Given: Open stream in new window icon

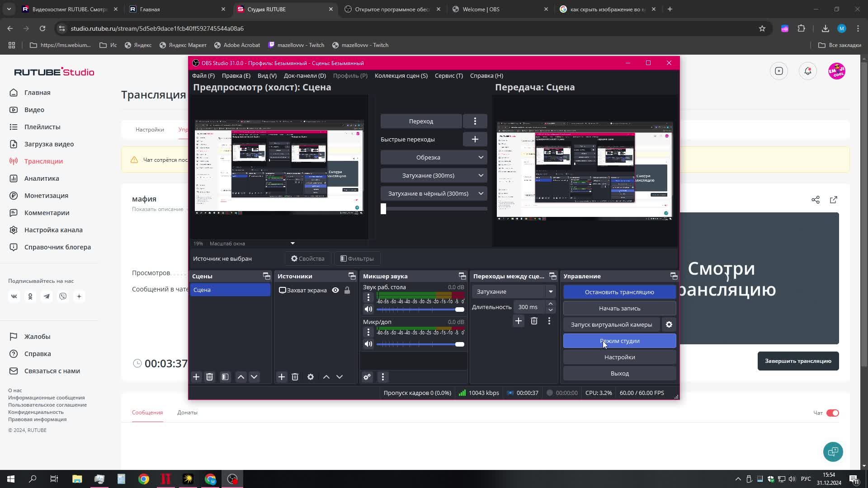Looking at the screenshot, I should tap(834, 200).
